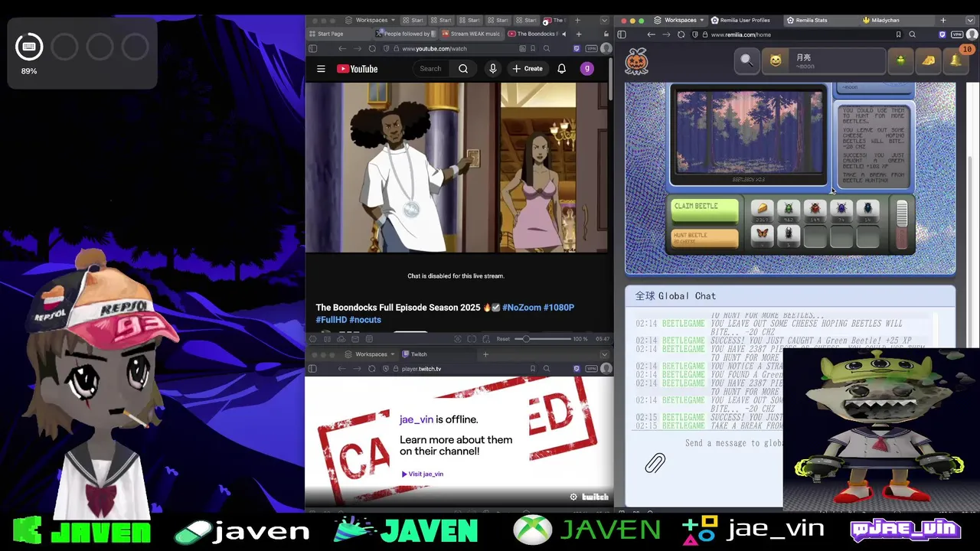Select the butterfly icon in beetle inventory

[x=762, y=235]
